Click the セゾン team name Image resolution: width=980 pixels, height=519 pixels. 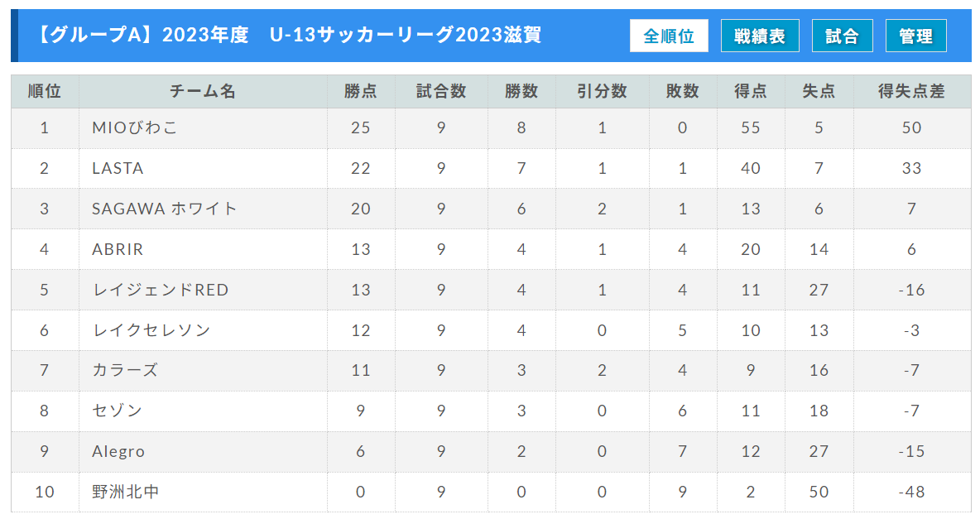point(118,411)
